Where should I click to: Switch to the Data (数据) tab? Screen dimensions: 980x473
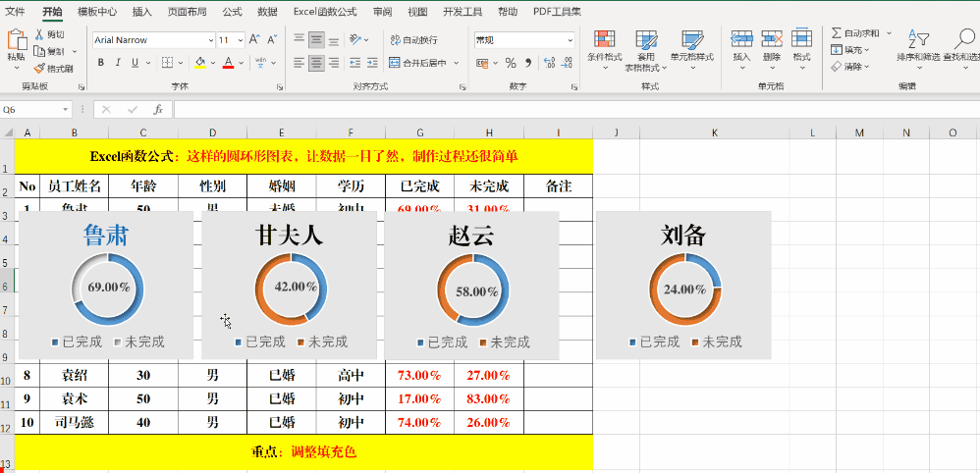[267, 11]
